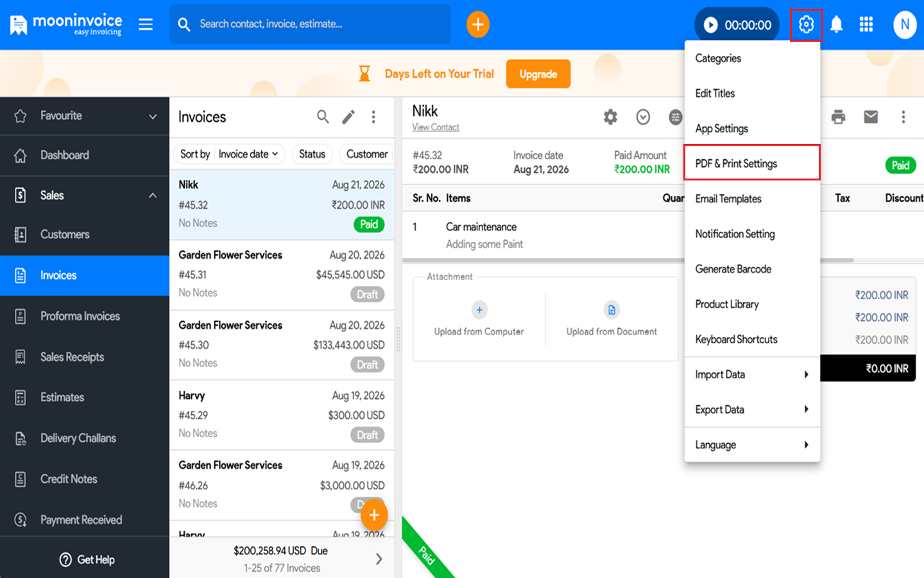Open Payment Received section
Image resolution: width=924 pixels, height=578 pixels.
(x=85, y=520)
